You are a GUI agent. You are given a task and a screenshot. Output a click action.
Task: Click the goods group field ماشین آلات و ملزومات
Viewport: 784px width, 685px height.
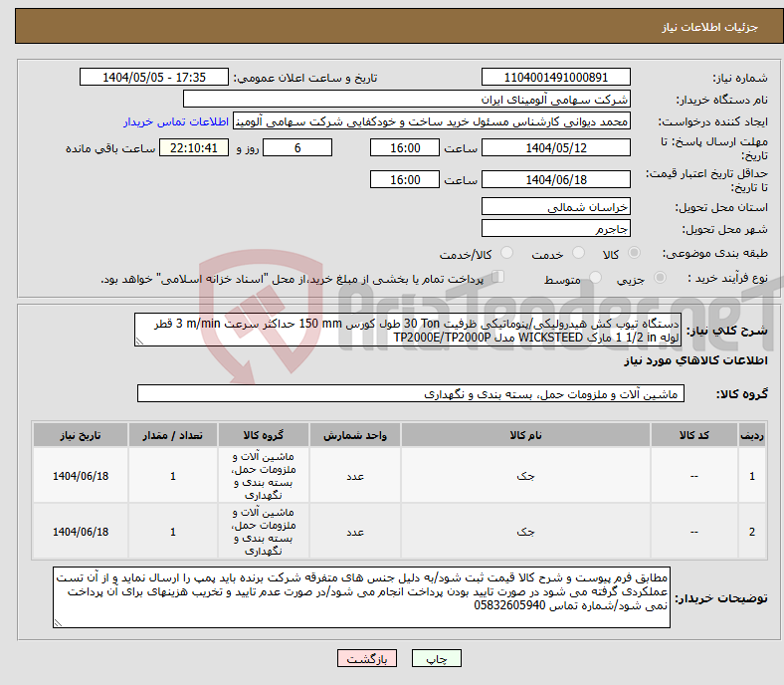point(411,394)
